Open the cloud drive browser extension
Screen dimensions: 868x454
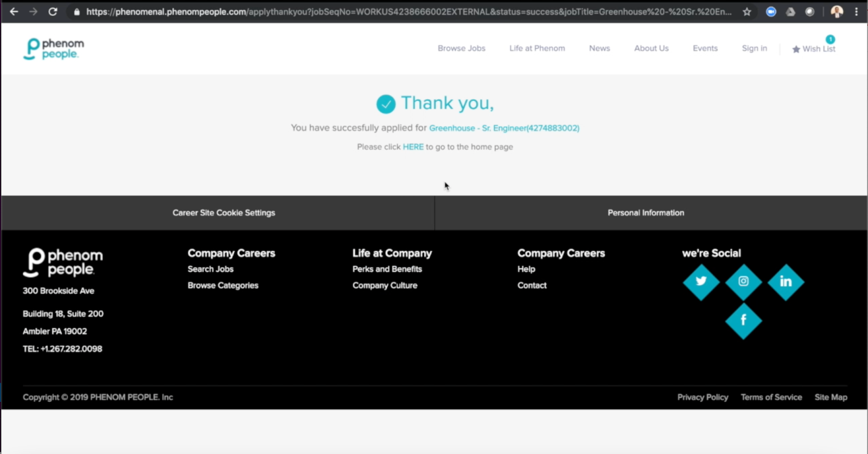pyautogui.click(x=790, y=11)
